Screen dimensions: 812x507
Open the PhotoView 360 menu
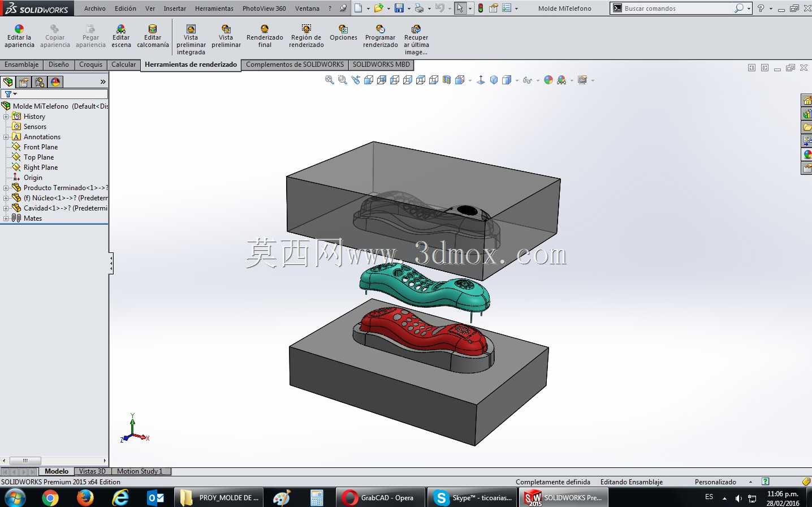(x=264, y=8)
